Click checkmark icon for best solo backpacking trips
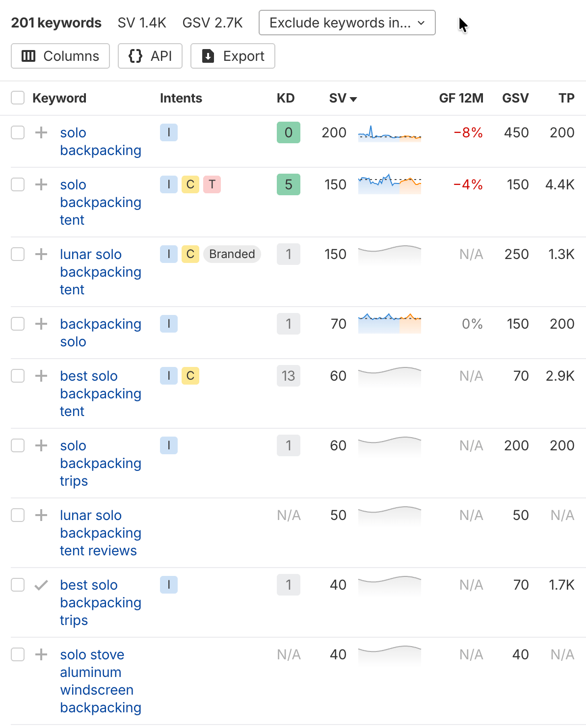The height and width of the screenshot is (728, 586). pyautogui.click(x=41, y=585)
